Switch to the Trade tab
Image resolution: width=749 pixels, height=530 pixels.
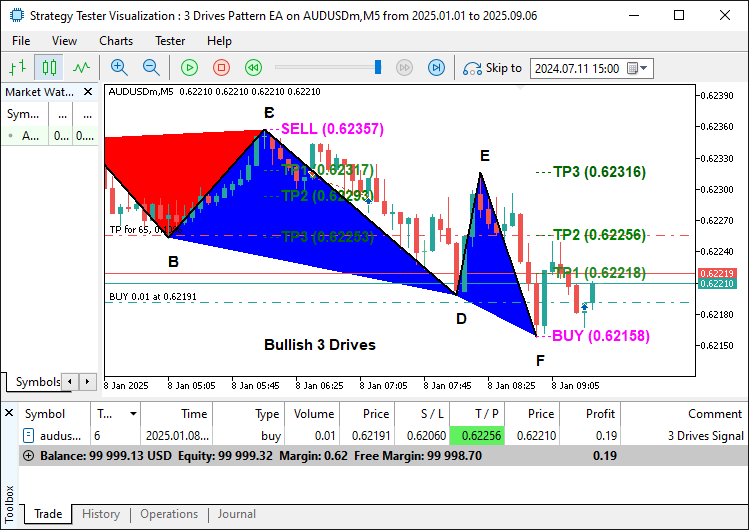pos(48,514)
